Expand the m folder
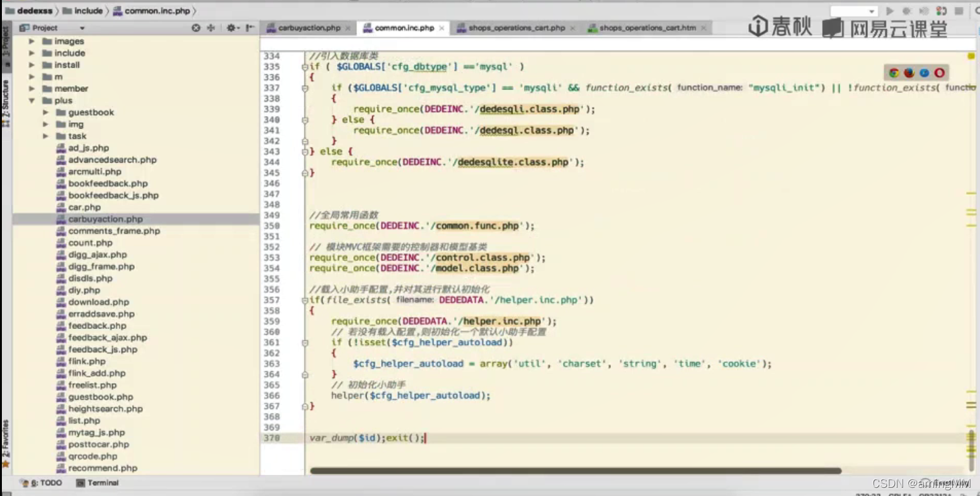The height and width of the screenshot is (496, 980). pyautogui.click(x=31, y=77)
